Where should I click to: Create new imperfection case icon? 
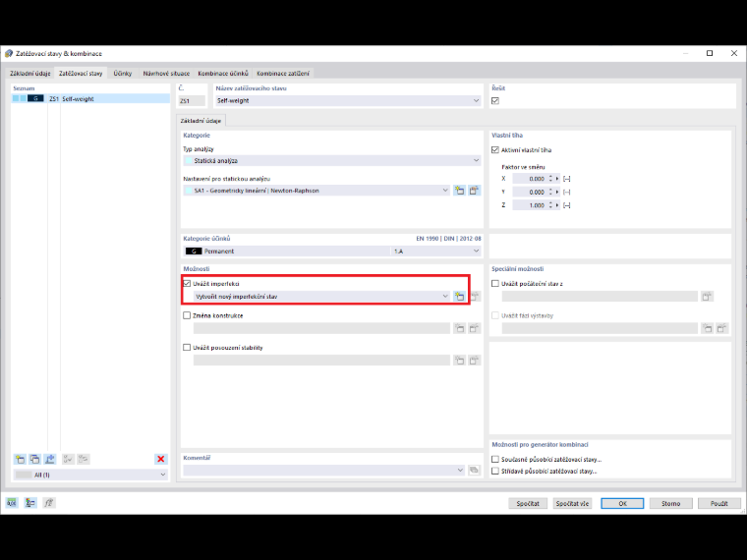tap(459, 296)
